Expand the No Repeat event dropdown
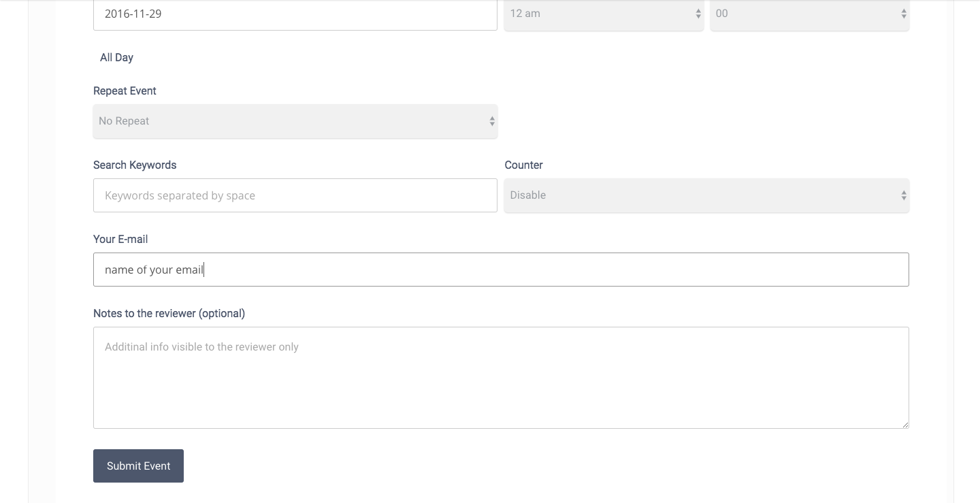The width and height of the screenshot is (980, 503). coord(295,121)
